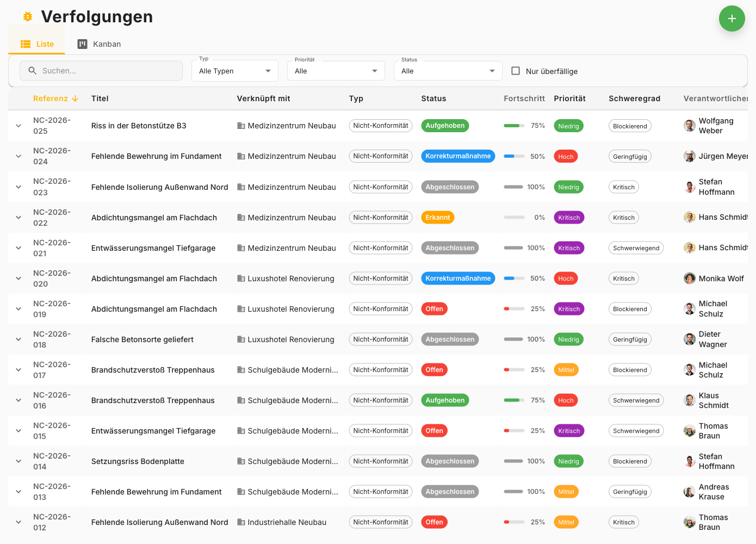Click building icon in NC-2026-025 row
The image size is (756, 544).
(241, 126)
